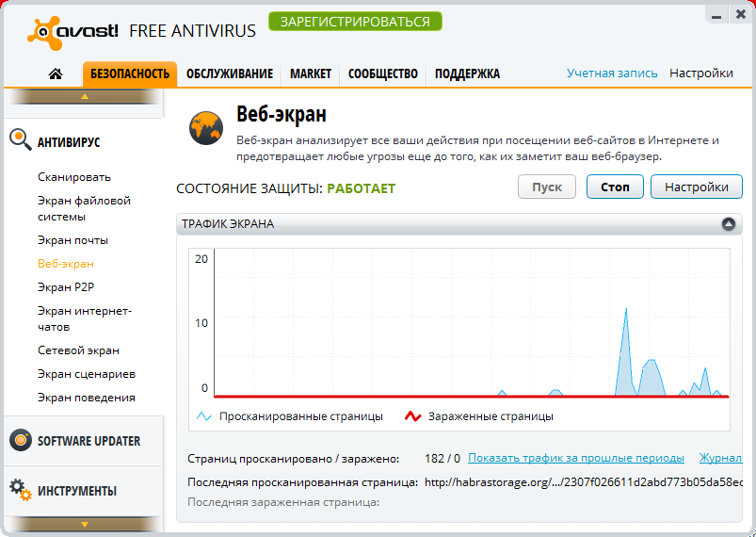Click the Стоп button

(x=615, y=187)
